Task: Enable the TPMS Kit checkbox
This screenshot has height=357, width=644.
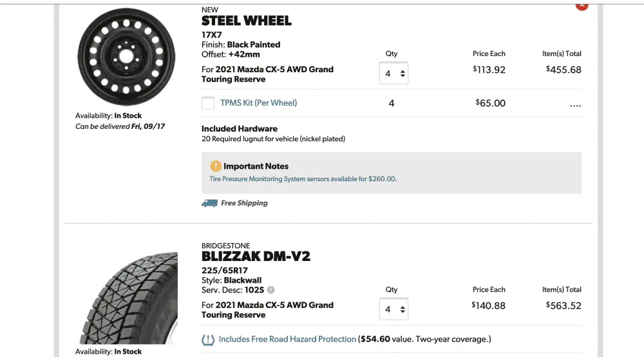Action: tap(208, 102)
